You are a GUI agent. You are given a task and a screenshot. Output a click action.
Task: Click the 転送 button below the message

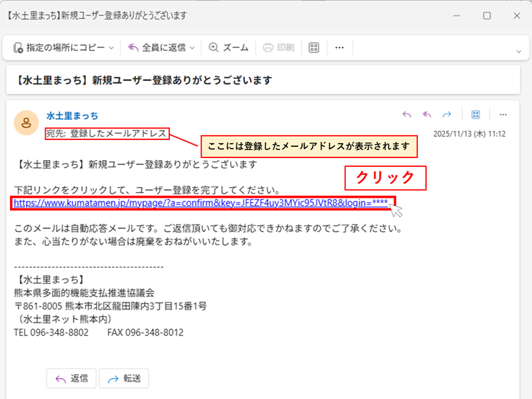coord(123,378)
